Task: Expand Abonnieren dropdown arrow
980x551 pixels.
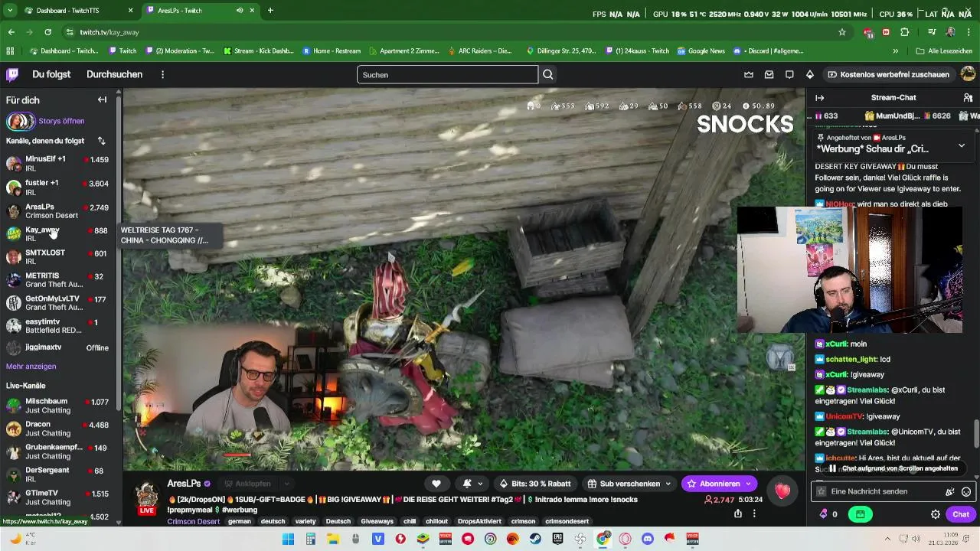Action: [x=749, y=484]
